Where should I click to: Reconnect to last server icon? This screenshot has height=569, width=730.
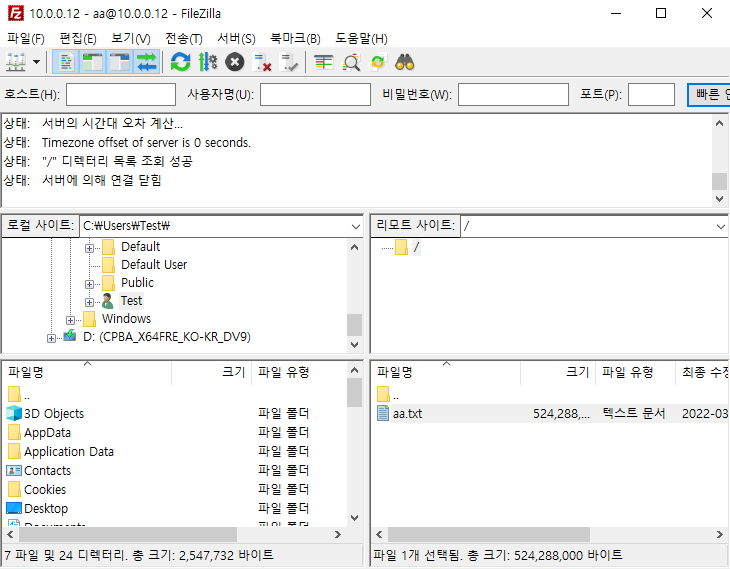289,62
